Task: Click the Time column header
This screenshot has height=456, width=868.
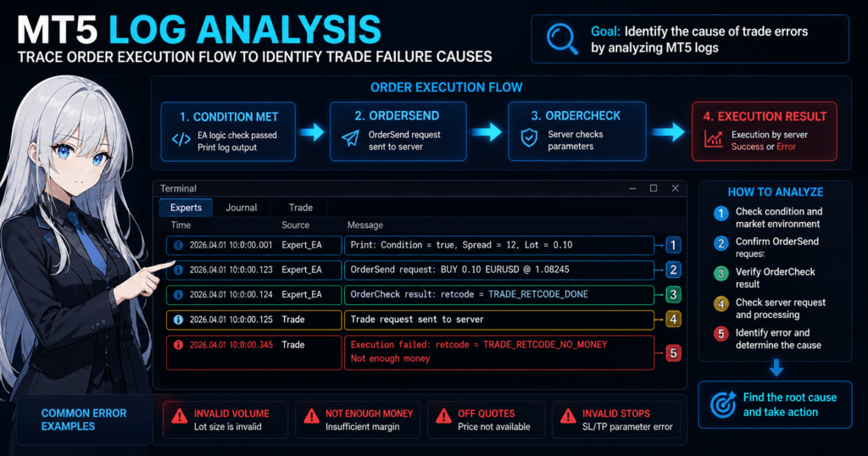Action: (181, 225)
